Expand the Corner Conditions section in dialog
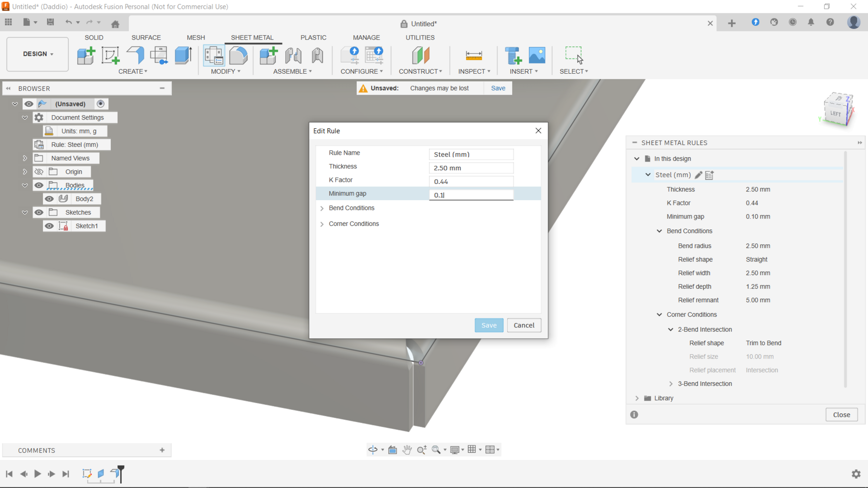The height and width of the screenshot is (488, 868). [x=322, y=224]
